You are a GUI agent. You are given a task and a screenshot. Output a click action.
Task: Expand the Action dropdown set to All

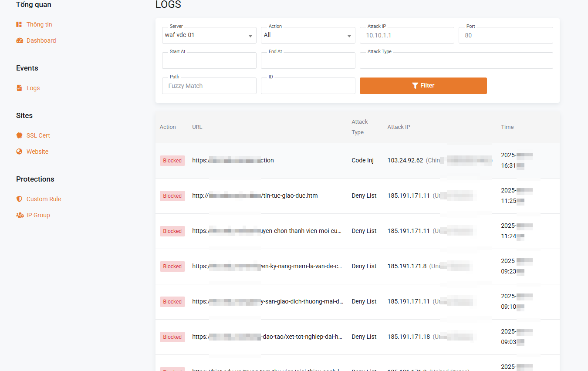(x=308, y=35)
